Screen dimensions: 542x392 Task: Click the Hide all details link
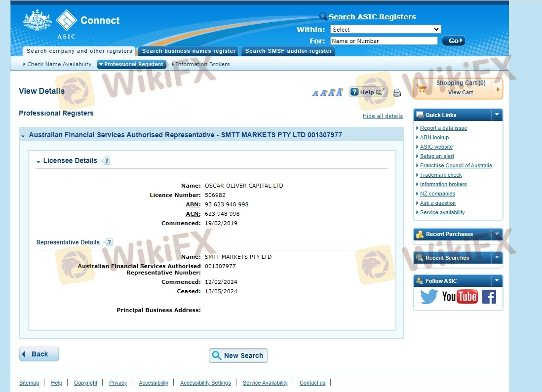pos(383,116)
